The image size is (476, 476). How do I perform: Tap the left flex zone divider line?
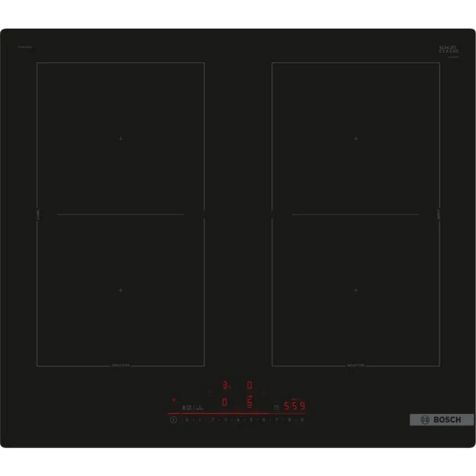[x=120, y=215]
